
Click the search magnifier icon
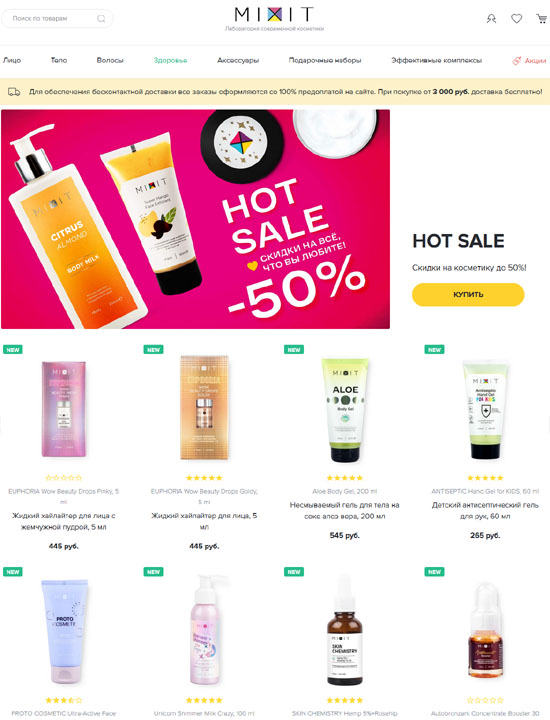pos(101,19)
